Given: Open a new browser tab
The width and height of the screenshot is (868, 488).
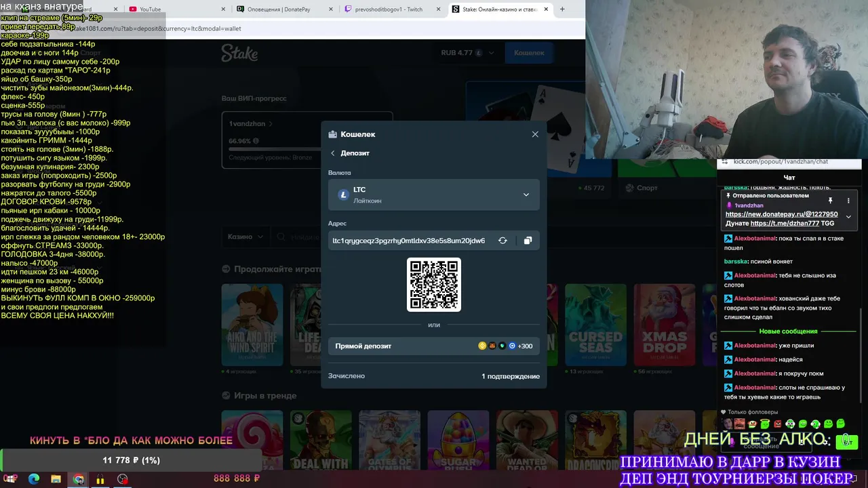Looking at the screenshot, I should pyautogui.click(x=562, y=9).
